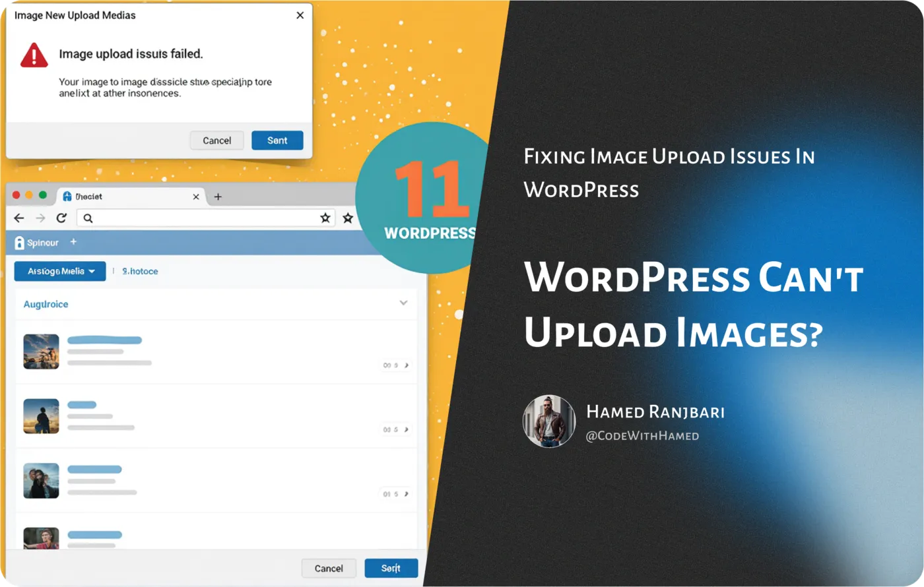924x587 pixels.
Task: Reload the page with refresh icon
Action: pyautogui.click(x=61, y=218)
